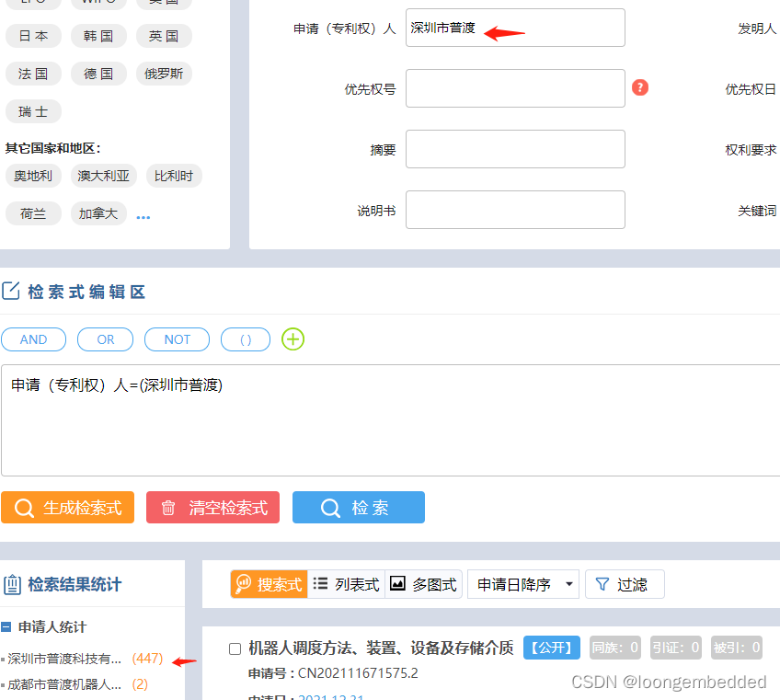Select 澳大利亚 country tag
This screenshot has height=700, width=780.
tap(103, 176)
